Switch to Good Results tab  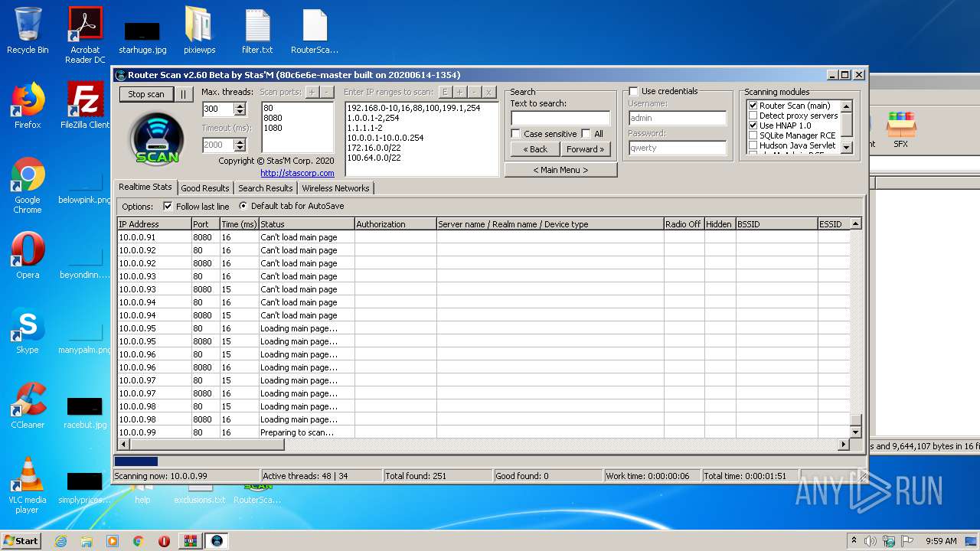point(205,188)
